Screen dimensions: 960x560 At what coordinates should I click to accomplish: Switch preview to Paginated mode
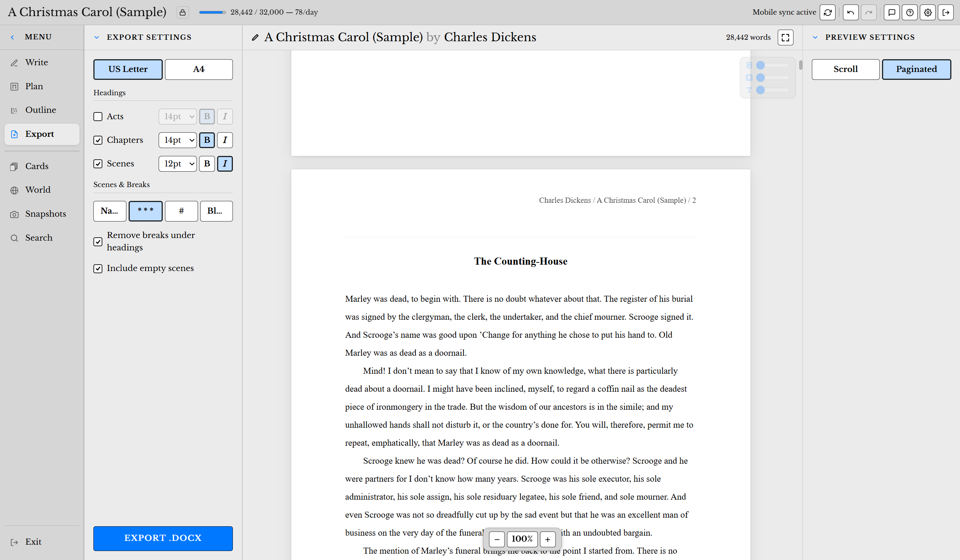click(916, 69)
